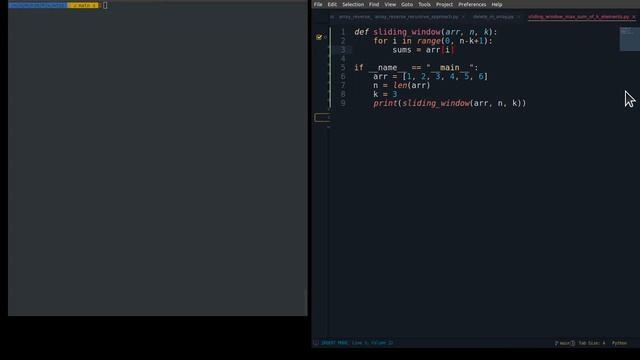
Task: Click line number 3 in the gutter
Action: pos(343,50)
